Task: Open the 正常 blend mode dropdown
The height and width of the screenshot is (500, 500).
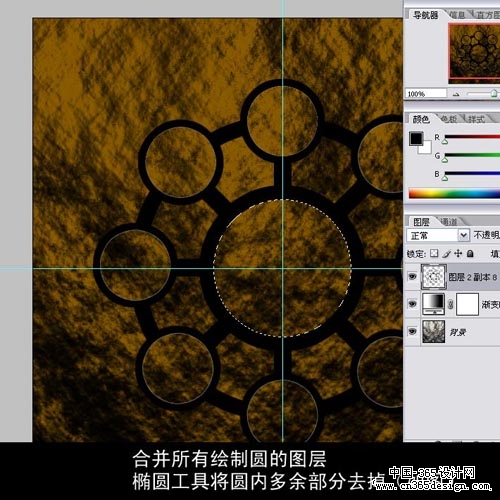Action: point(438,235)
